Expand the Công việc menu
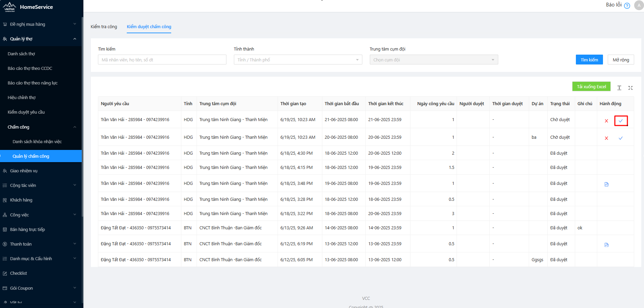644x308 pixels. tap(75, 215)
